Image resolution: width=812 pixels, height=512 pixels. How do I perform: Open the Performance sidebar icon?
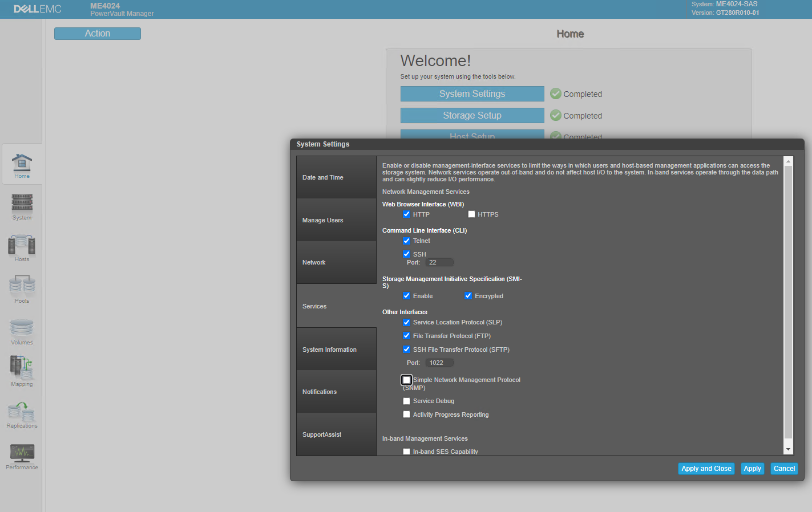point(22,456)
